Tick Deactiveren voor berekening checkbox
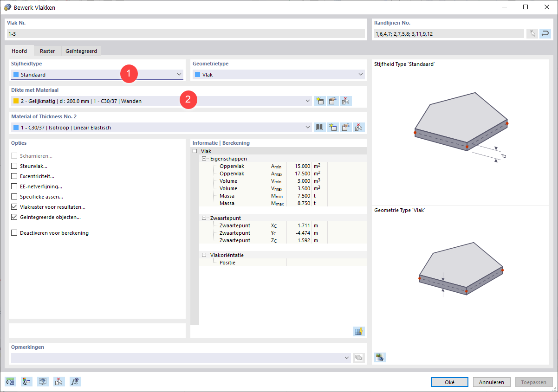Viewport: 558px width, 392px height. pyautogui.click(x=14, y=233)
